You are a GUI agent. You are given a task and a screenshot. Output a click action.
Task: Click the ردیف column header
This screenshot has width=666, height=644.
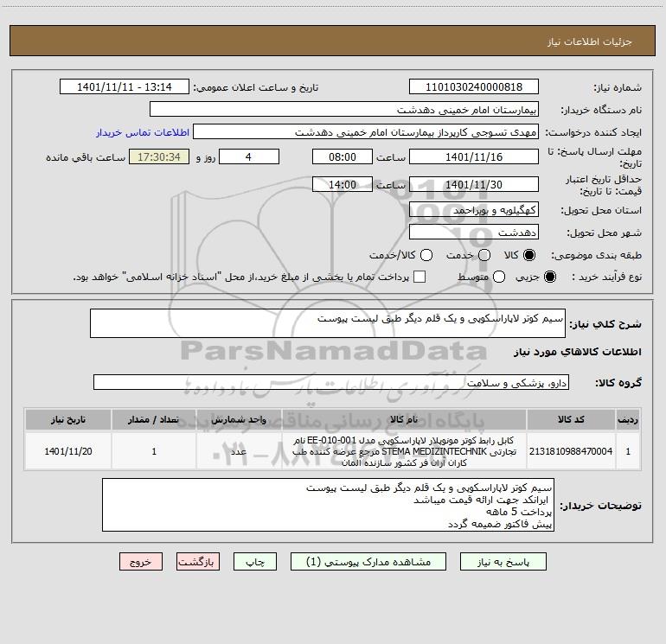pyautogui.click(x=628, y=419)
